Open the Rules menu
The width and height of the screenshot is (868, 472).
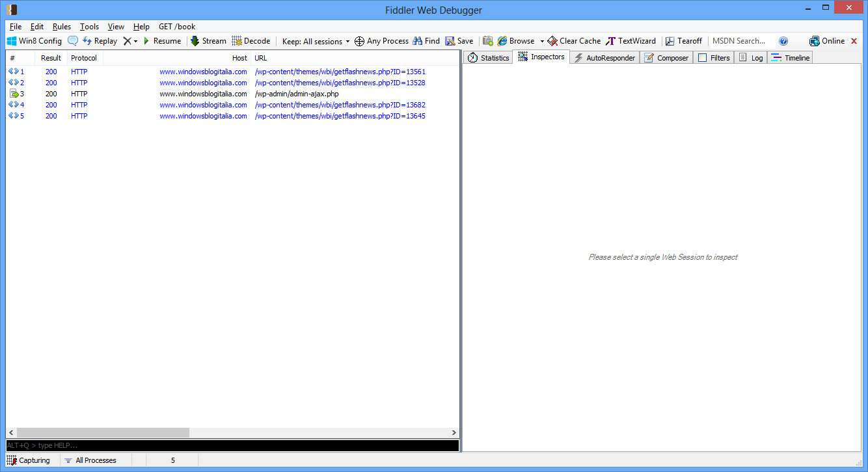[62, 27]
